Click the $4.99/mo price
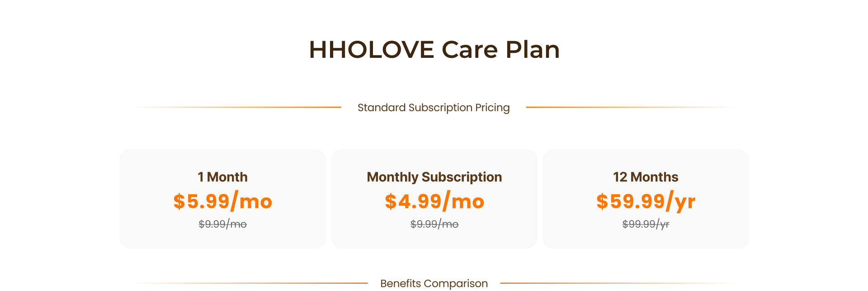 (434, 201)
